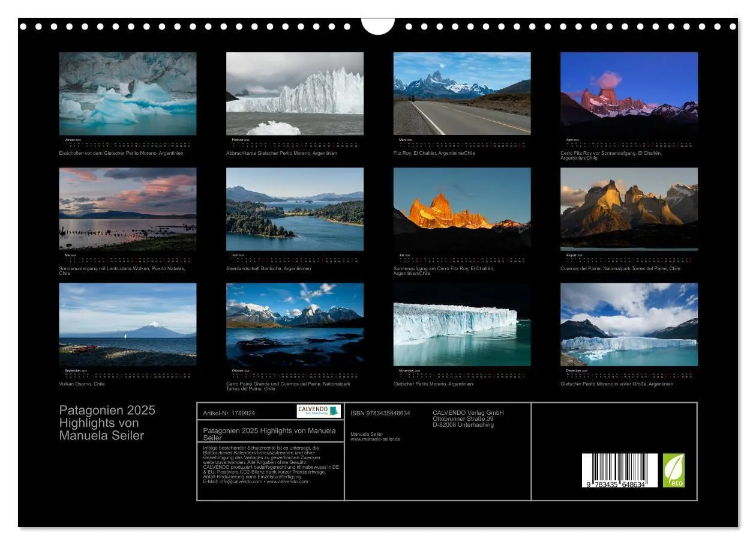Click the 'Infolge bestehender Schutzrechte' copyright notice
Viewport: 756px width, 545px height.
(271, 465)
